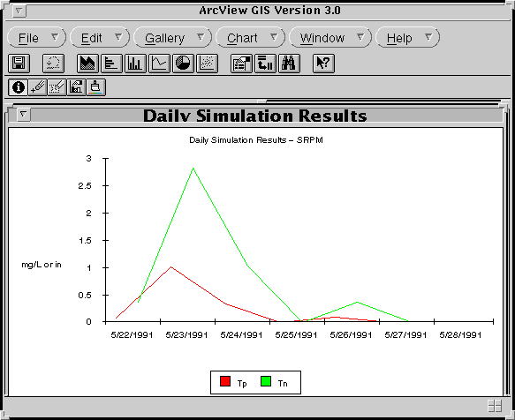This screenshot has width=515, height=420.
Task: Click the 5/26/1991 x-axis date label
Action: click(351, 335)
